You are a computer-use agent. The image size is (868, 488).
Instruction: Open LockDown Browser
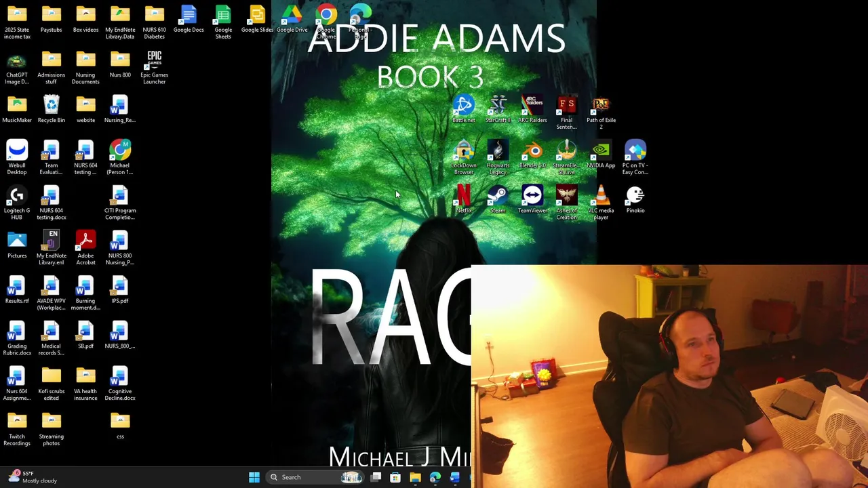[464, 157]
